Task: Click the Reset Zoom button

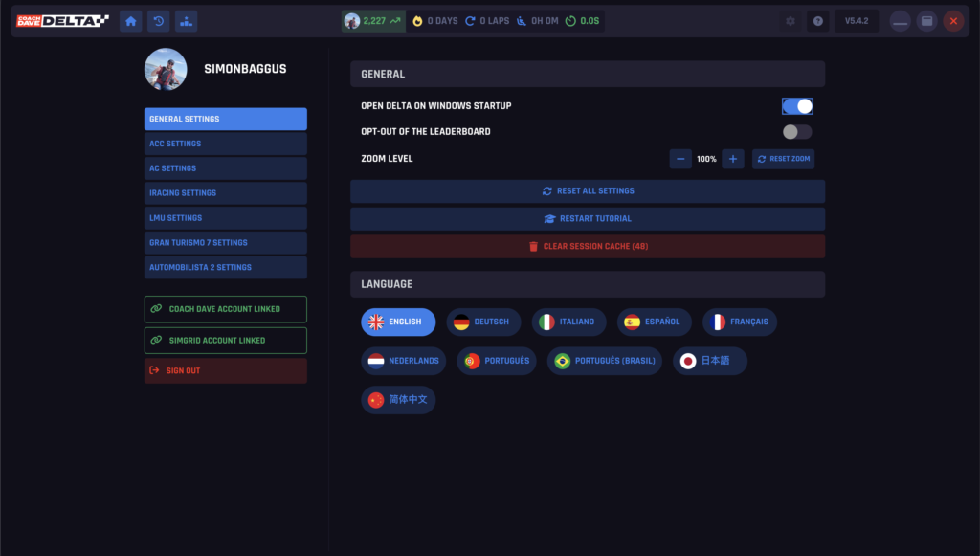Action: click(783, 159)
